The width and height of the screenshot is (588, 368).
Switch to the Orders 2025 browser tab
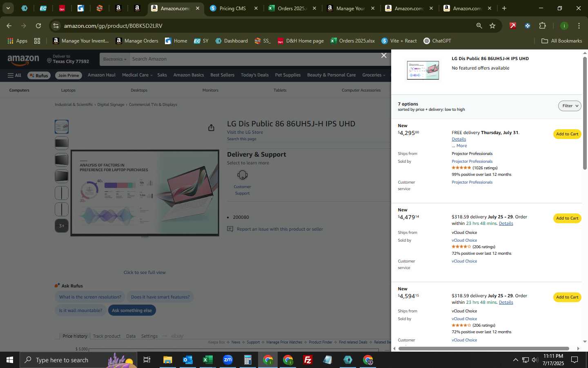(292, 8)
